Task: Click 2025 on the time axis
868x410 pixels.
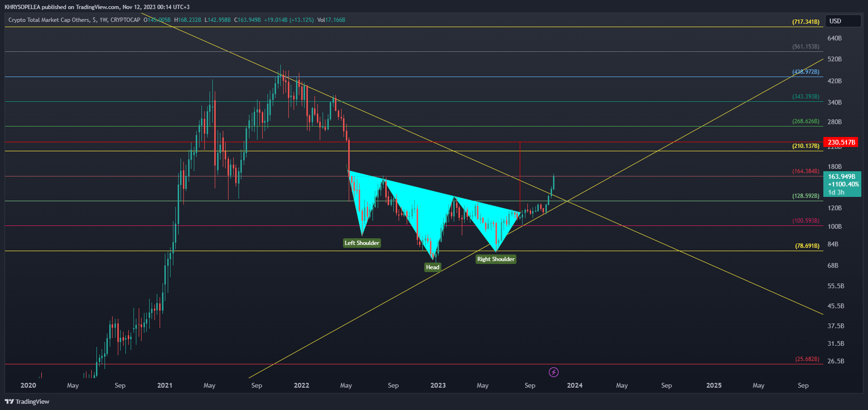Action: coord(714,385)
